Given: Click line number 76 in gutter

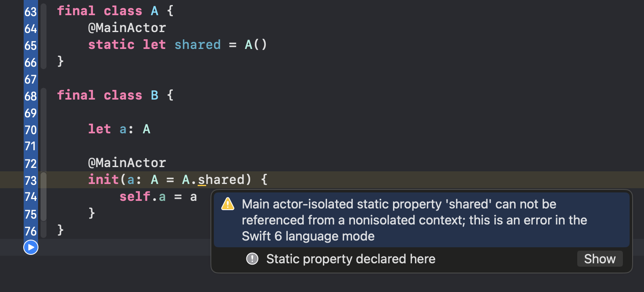Looking at the screenshot, I should click(31, 231).
